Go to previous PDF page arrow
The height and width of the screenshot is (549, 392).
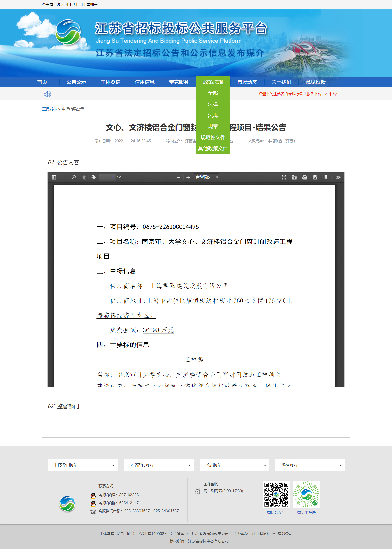[84, 177]
